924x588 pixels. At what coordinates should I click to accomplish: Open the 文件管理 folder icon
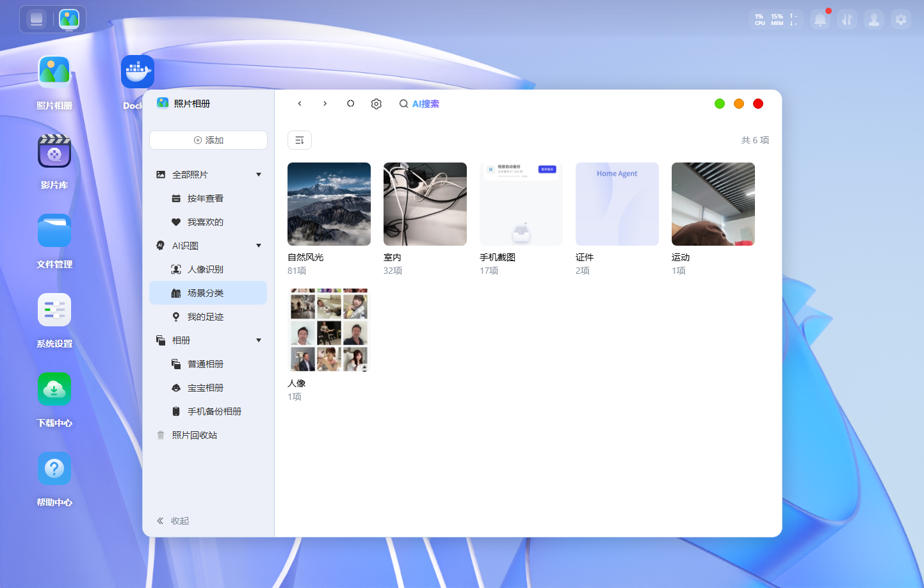pyautogui.click(x=54, y=230)
